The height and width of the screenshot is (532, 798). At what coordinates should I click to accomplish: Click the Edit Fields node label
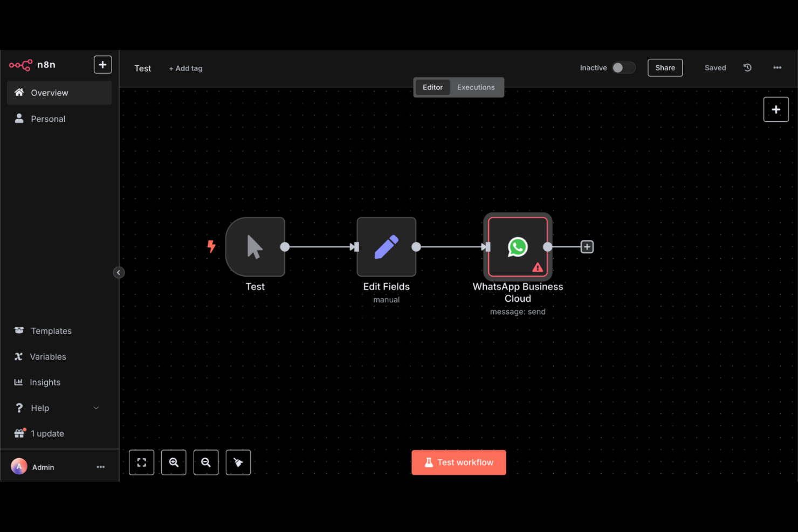(x=387, y=287)
